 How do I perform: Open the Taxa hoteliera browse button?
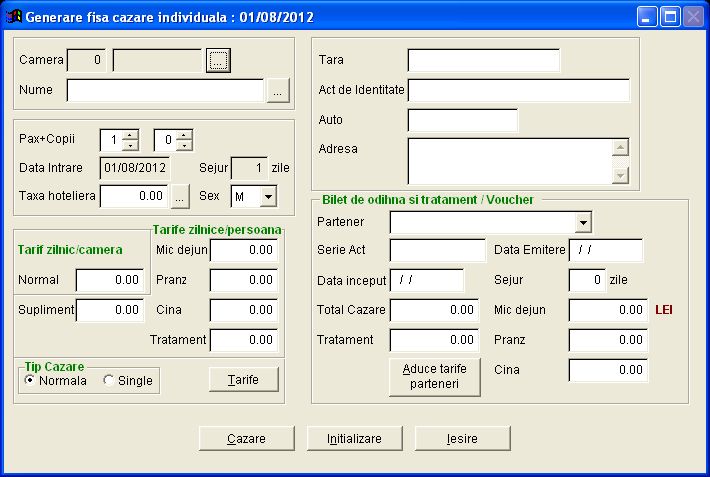tap(180, 197)
